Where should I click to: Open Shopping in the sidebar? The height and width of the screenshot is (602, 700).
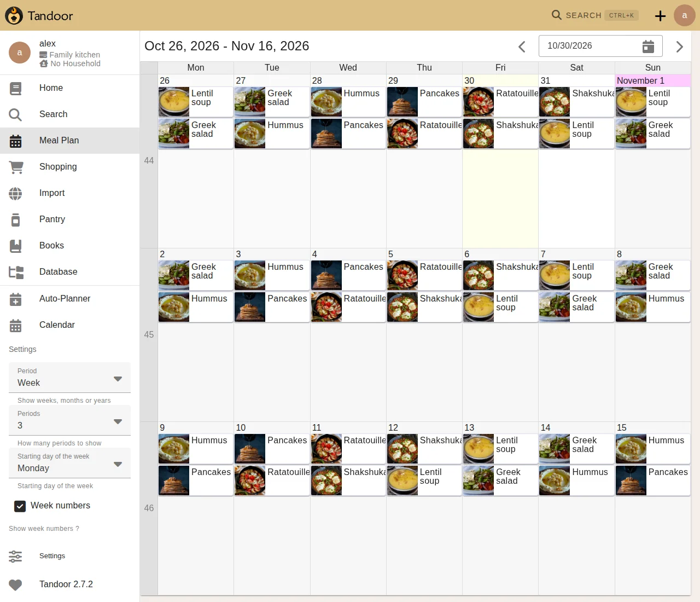point(69,167)
